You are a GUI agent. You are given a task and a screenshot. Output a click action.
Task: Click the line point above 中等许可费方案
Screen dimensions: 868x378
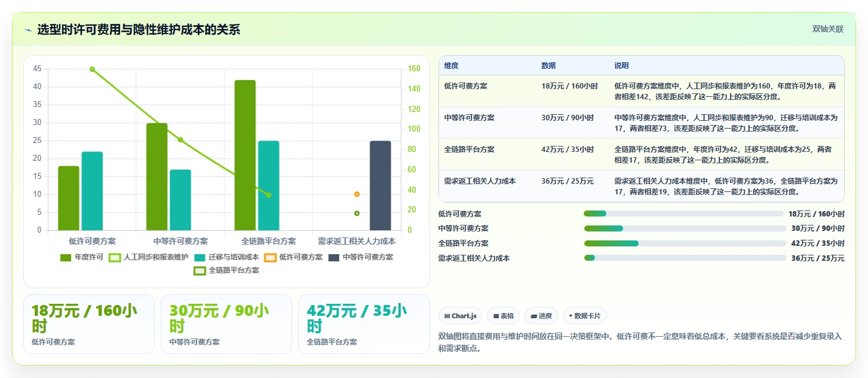coord(180,140)
